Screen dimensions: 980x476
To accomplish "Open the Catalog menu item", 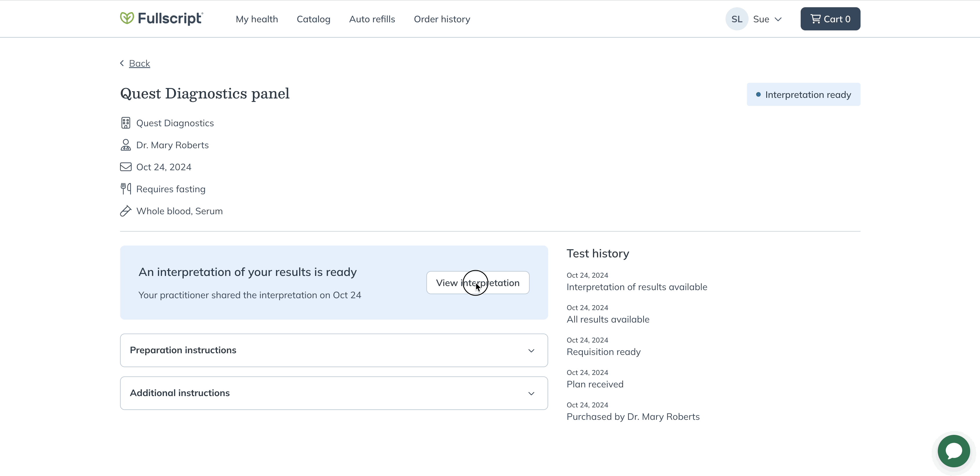I will (x=314, y=19).
